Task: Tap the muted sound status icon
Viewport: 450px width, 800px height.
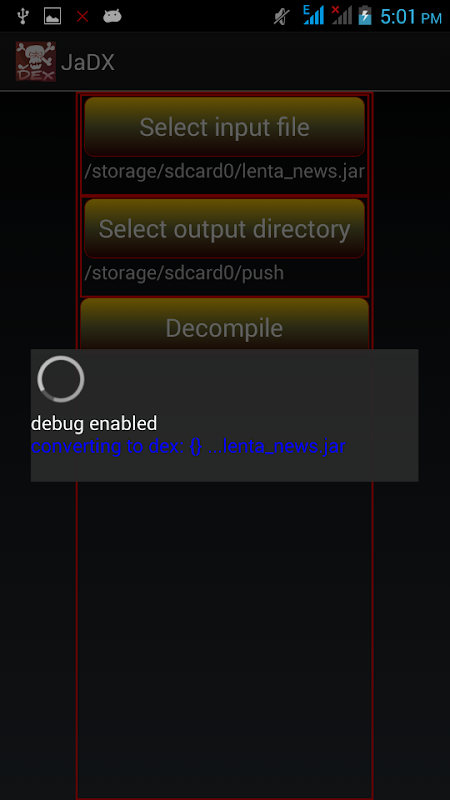Action: click(x=282, y=16)
